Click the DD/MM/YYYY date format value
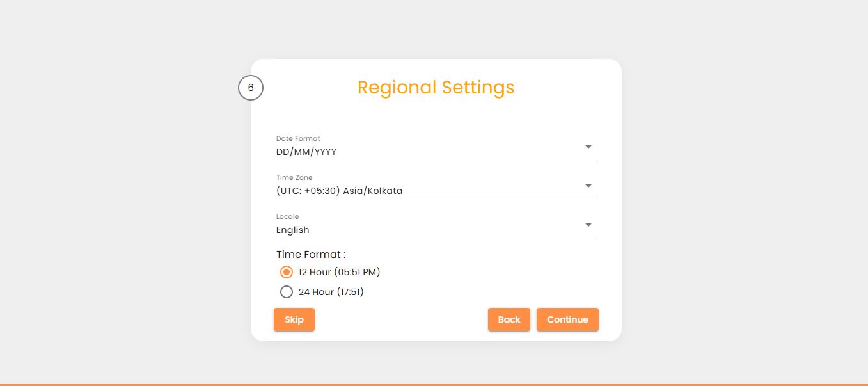This screenshot has width=868, height=386. pos(306,152)
